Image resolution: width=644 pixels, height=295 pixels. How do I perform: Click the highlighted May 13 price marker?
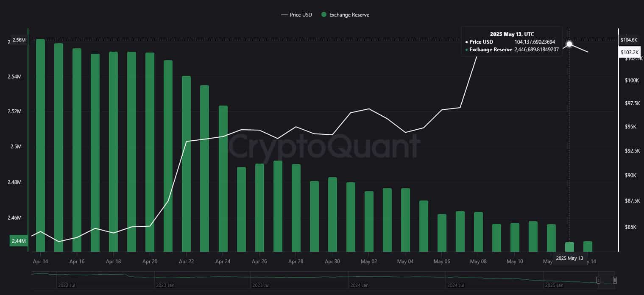[x=569, y=44]
